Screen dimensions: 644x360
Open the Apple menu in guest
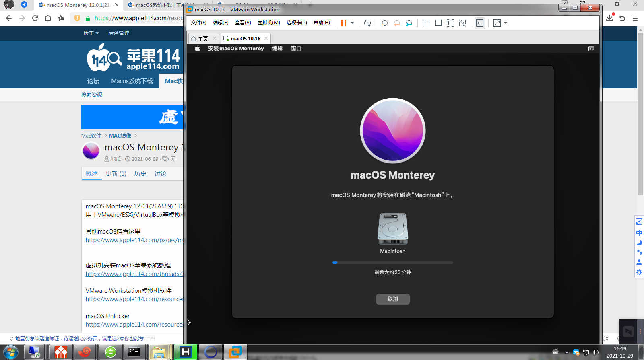click(x=197, y=49)
